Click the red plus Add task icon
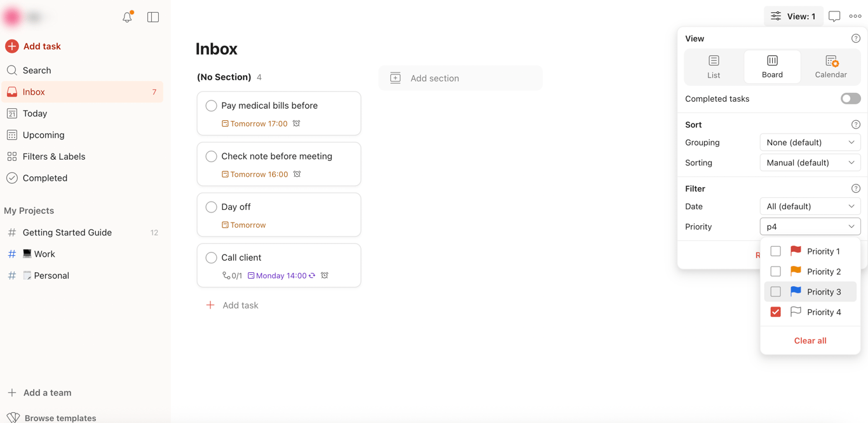The width and height of the screenshot is (868, 423). click(12, 46)
